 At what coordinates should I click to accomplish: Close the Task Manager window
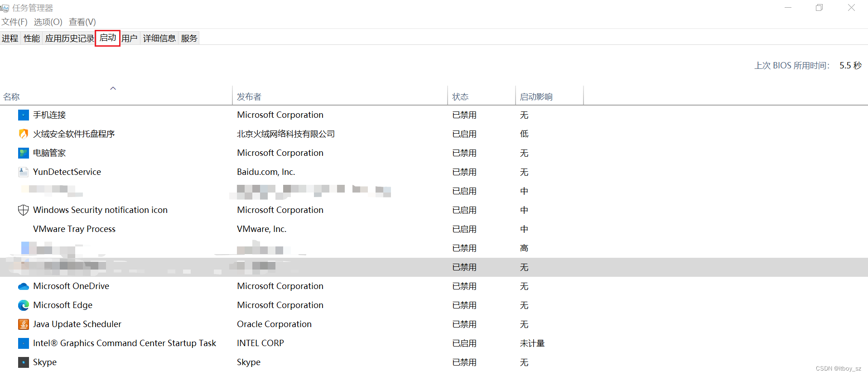click(x=851, y=8)
